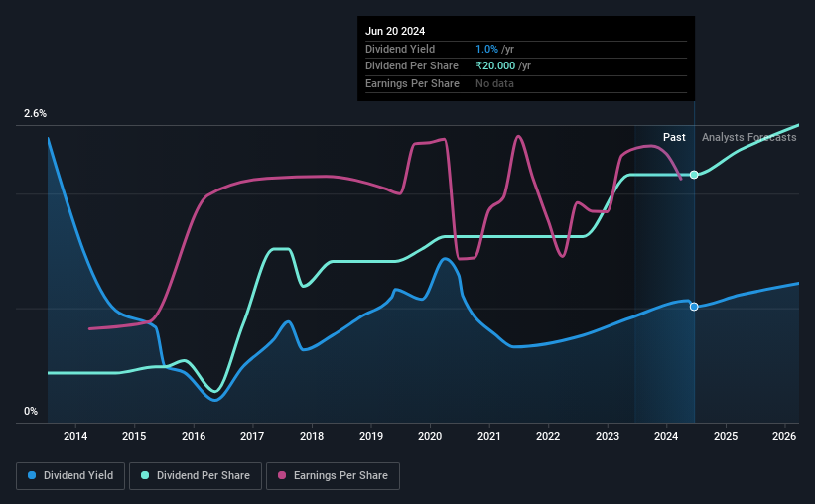Click the 2016 x-axis label
This screenshot has height=504, width=815.
coord(194,436)
